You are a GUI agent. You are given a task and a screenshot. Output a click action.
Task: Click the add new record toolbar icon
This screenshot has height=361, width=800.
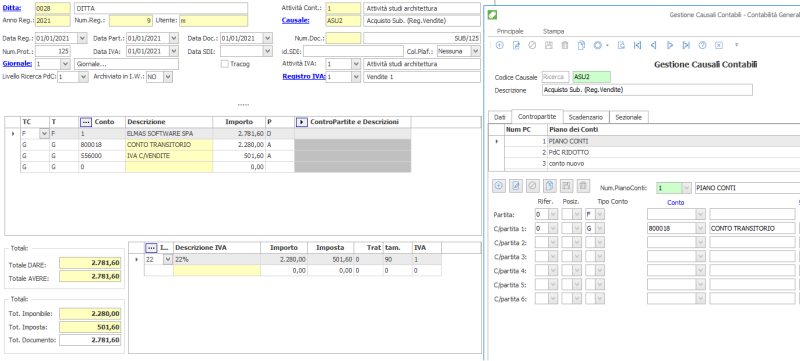coord(499,45)
